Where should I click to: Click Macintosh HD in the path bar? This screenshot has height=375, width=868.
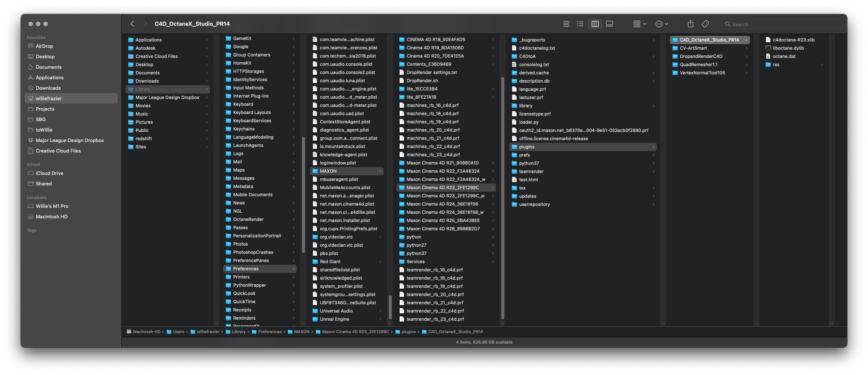(x=144, y=332)
